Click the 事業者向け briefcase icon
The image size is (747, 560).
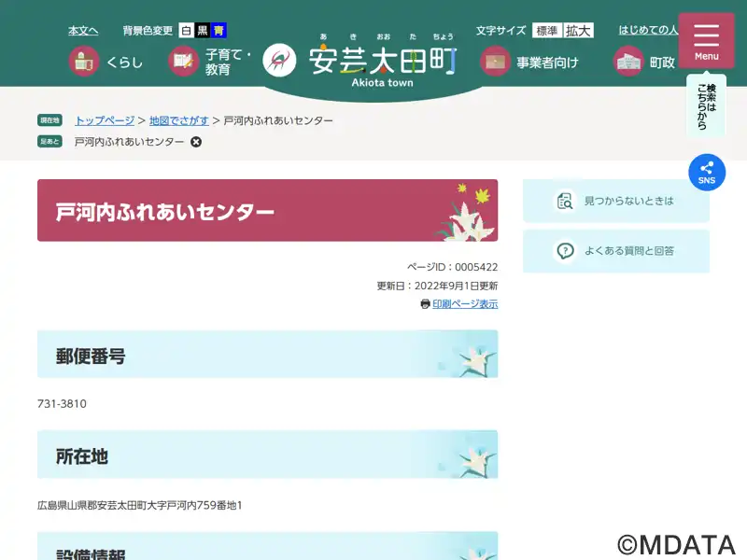(495, 62)
